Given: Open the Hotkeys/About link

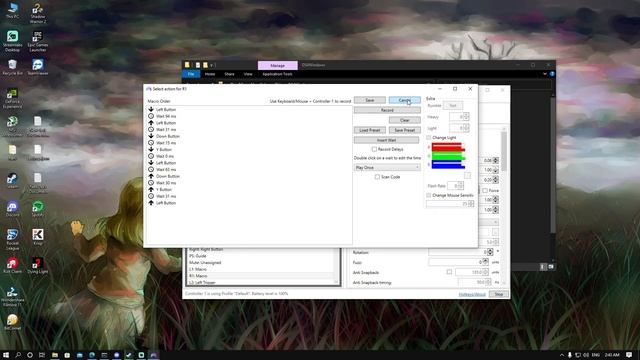Looking at the screenshot, I should [x=472, y=294].
